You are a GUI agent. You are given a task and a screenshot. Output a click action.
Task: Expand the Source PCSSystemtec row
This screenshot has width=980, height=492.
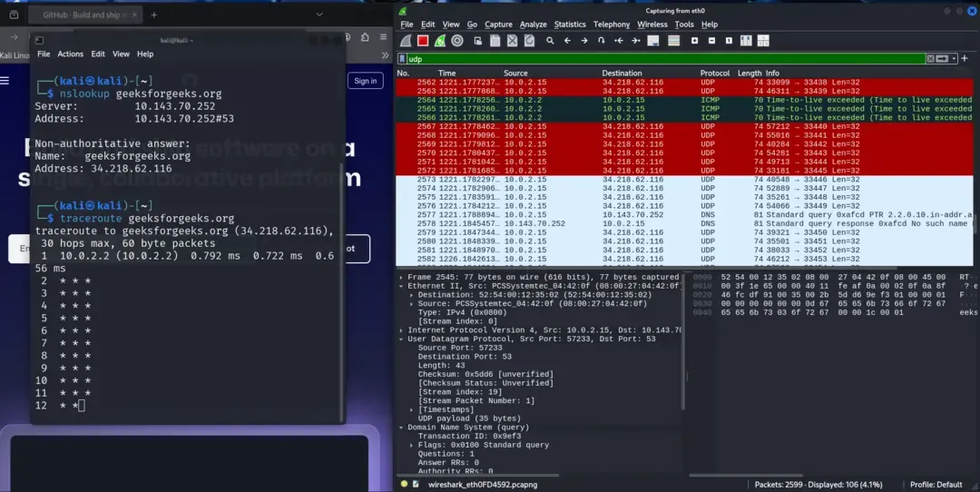(x=411, y=303)
